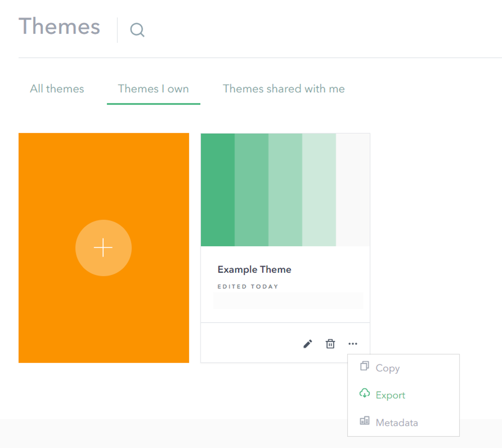Click the Themes page heading

(59, 26)
